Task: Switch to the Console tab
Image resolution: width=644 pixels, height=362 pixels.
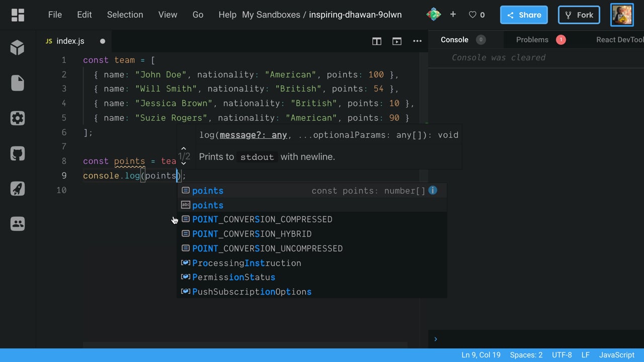Action: pos(454,40)
